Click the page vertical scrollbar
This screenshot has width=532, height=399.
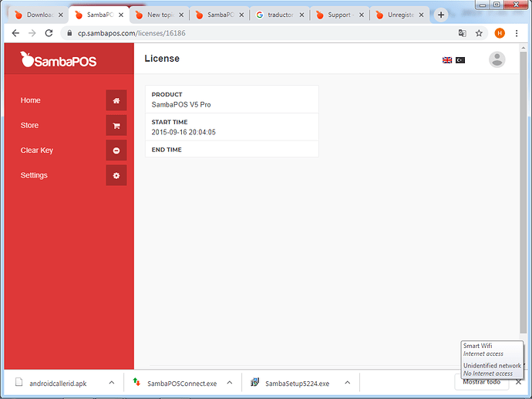pos(524,192)
